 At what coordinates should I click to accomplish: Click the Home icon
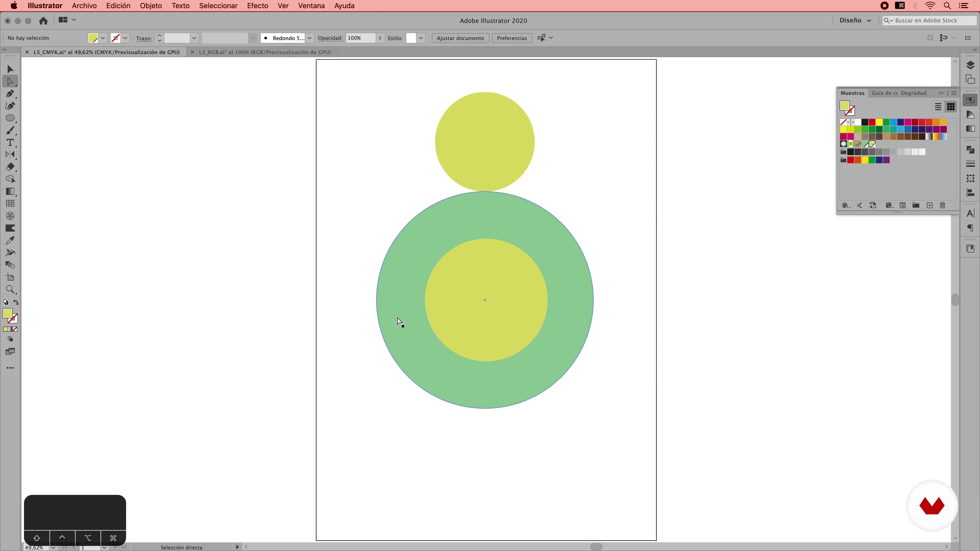click(x=43, y=20)
